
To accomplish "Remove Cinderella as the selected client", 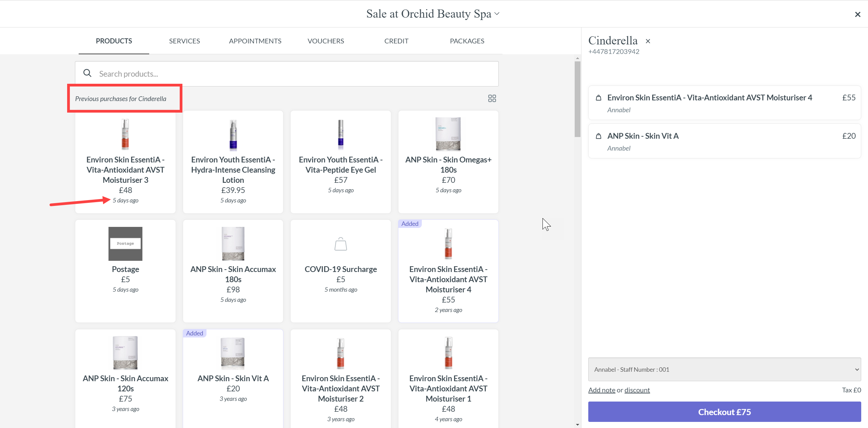I will 648,41.
